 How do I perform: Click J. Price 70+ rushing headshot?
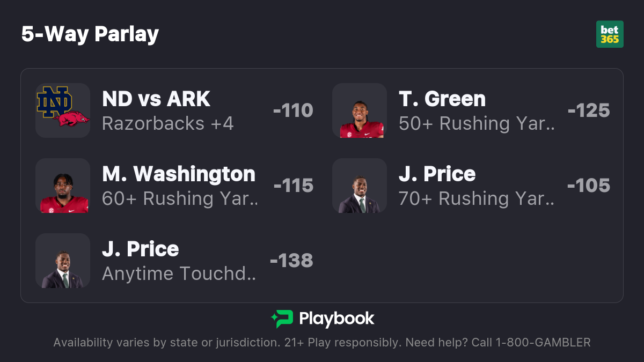tap(360, 186)
